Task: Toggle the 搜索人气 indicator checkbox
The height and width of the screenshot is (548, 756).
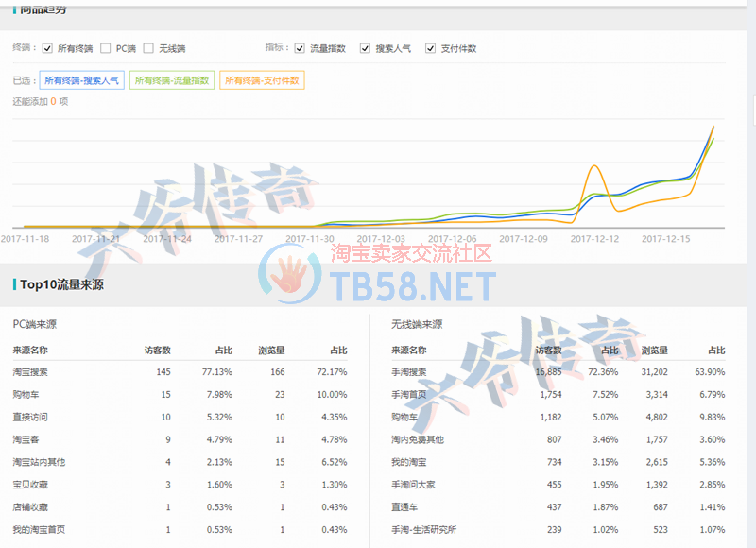Action: coord(365,48)
